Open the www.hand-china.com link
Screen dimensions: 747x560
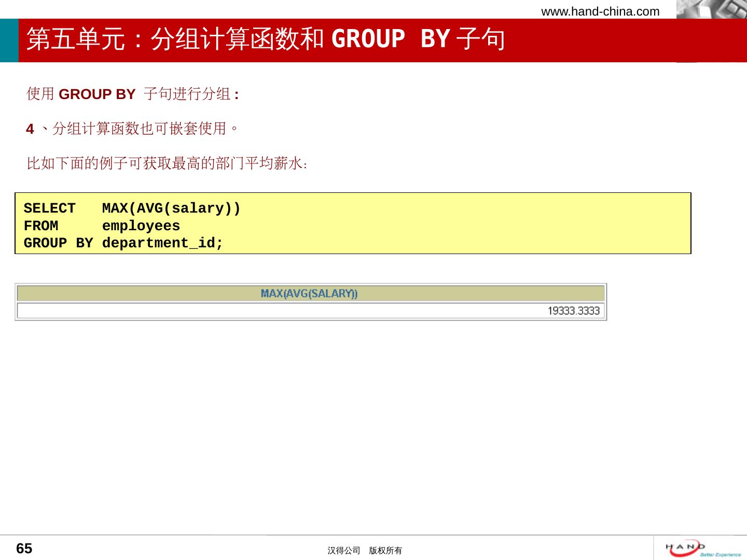[600, 11]
